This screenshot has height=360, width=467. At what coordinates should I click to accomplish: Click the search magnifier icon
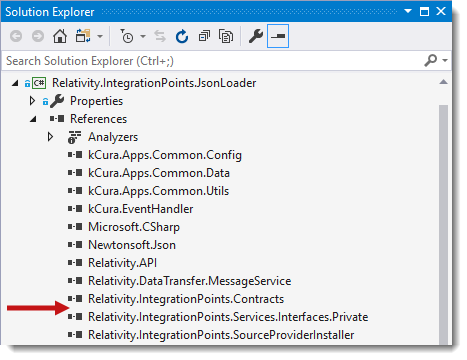(430, 61)
